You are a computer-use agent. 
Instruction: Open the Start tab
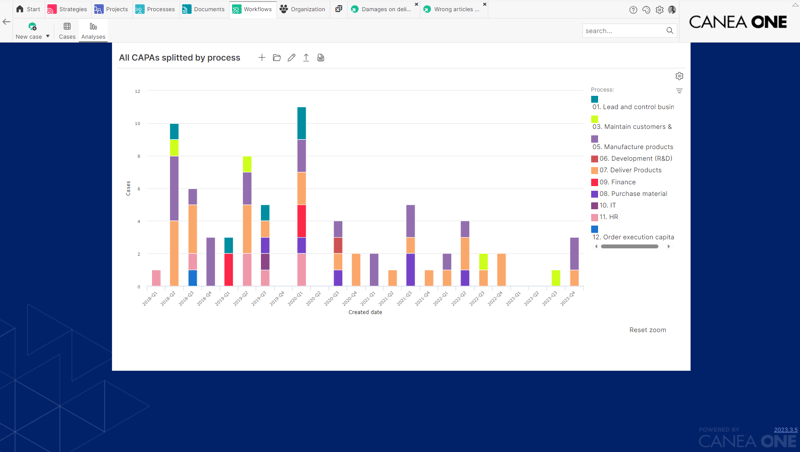click(x=28, y=9)
